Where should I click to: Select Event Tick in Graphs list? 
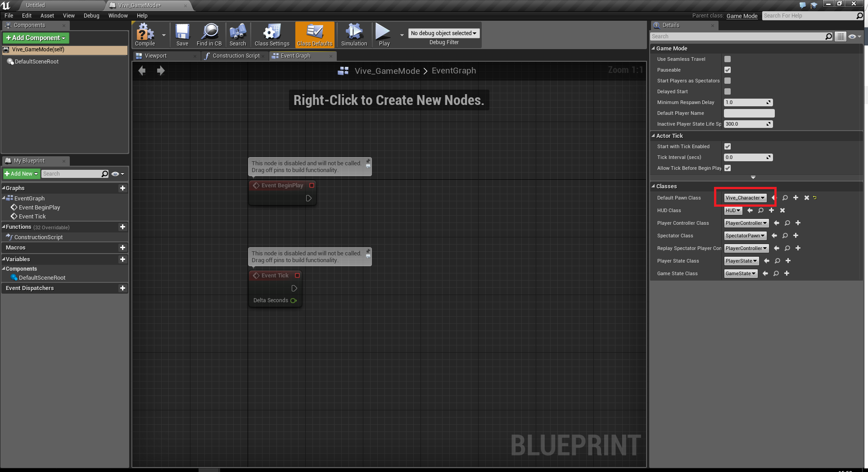32,217
